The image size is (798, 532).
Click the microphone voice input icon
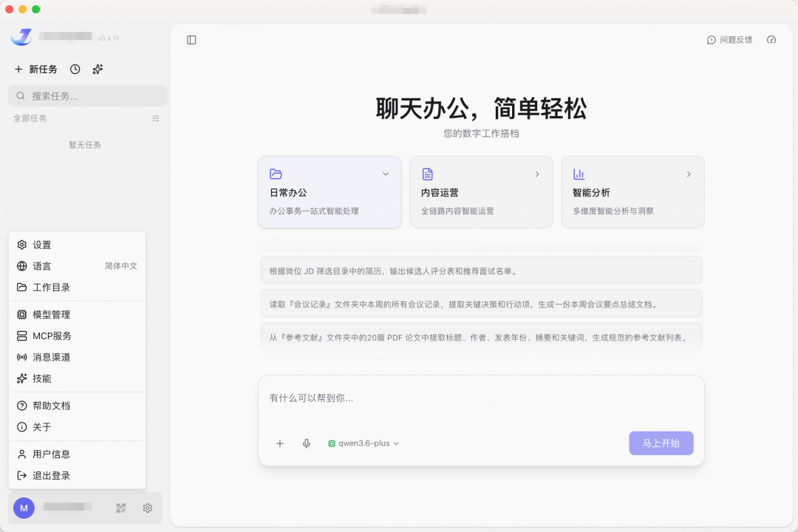tap(307, 443)
